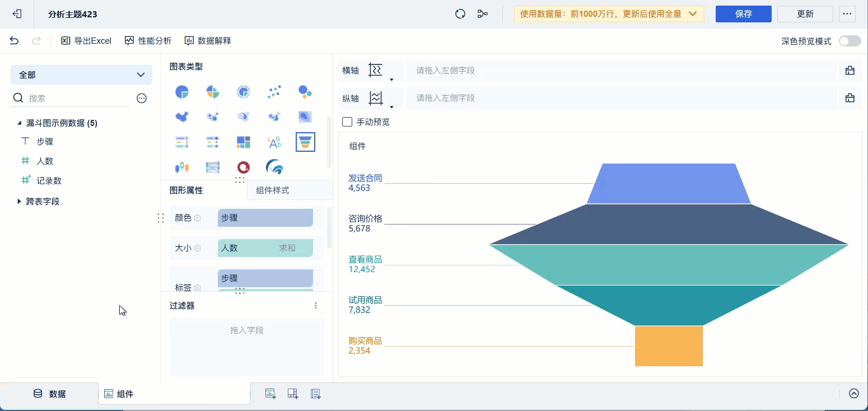Screen dimensions: 868x411
Task: Switch to the 组件 bottom tab
Action: [174, 394]
